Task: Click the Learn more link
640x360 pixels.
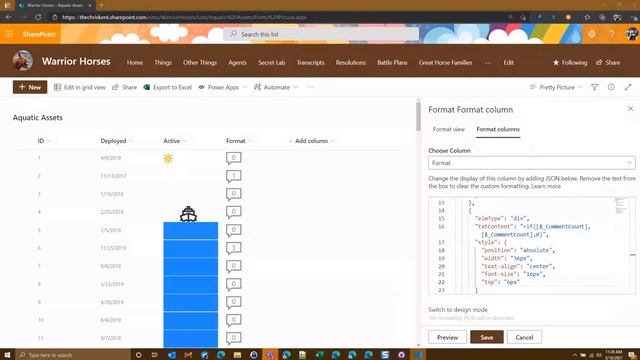Action: [x=546, y=186]
